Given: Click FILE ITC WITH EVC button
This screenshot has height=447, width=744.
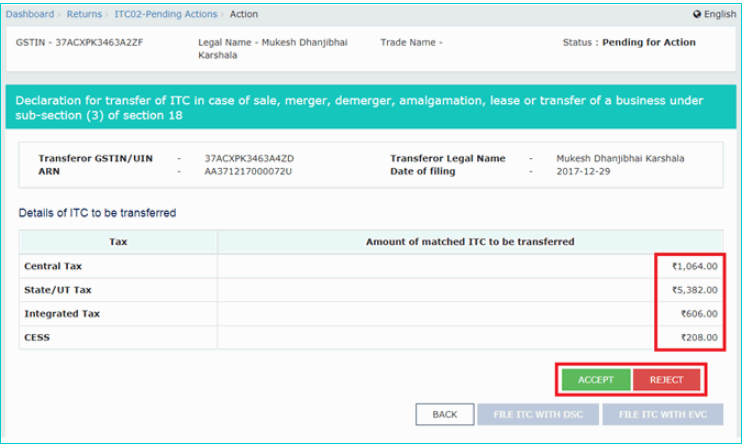Looking at the screenshot, I should (x=662, y=413).
